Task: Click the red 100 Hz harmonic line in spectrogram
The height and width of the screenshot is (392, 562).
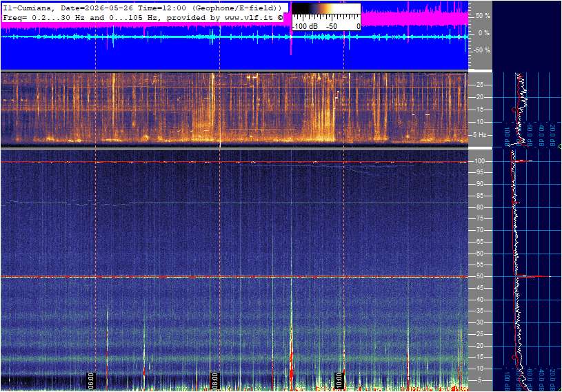Action: point(234,162)
